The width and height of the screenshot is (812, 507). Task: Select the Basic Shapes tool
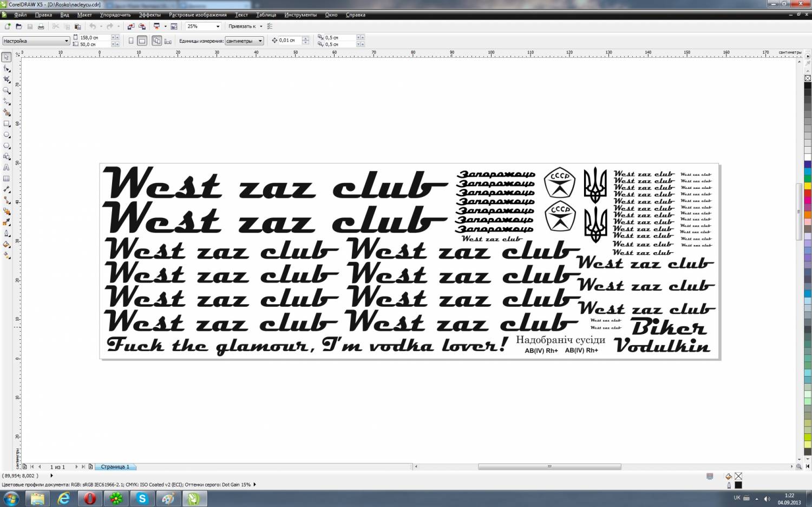[6, 156]
